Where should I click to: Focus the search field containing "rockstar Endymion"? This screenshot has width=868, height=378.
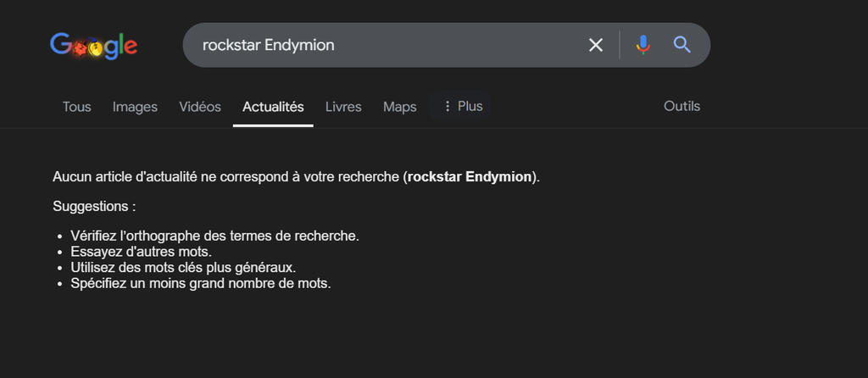pos(381,45)
